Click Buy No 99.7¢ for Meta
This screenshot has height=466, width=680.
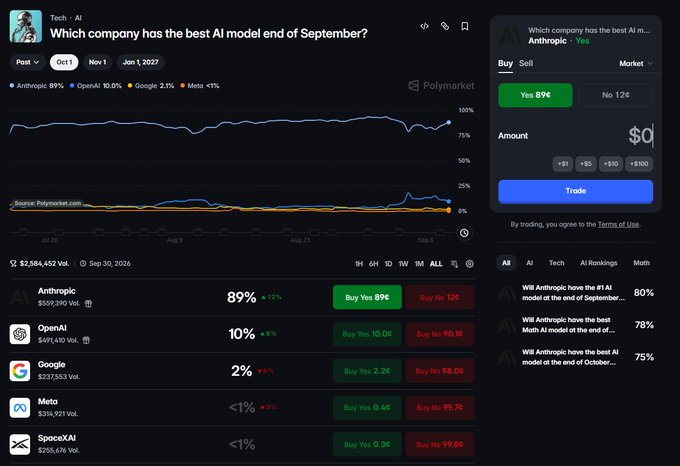(440, 407)
